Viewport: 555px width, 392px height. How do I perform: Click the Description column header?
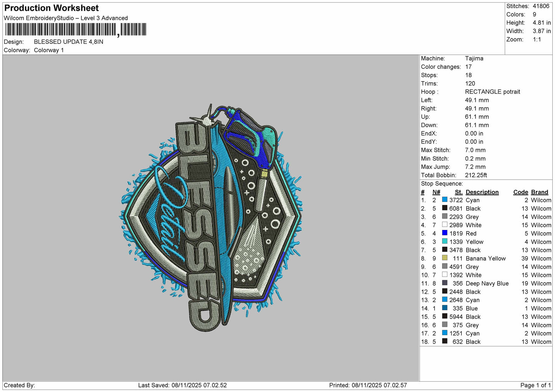[x=482, y=192]
